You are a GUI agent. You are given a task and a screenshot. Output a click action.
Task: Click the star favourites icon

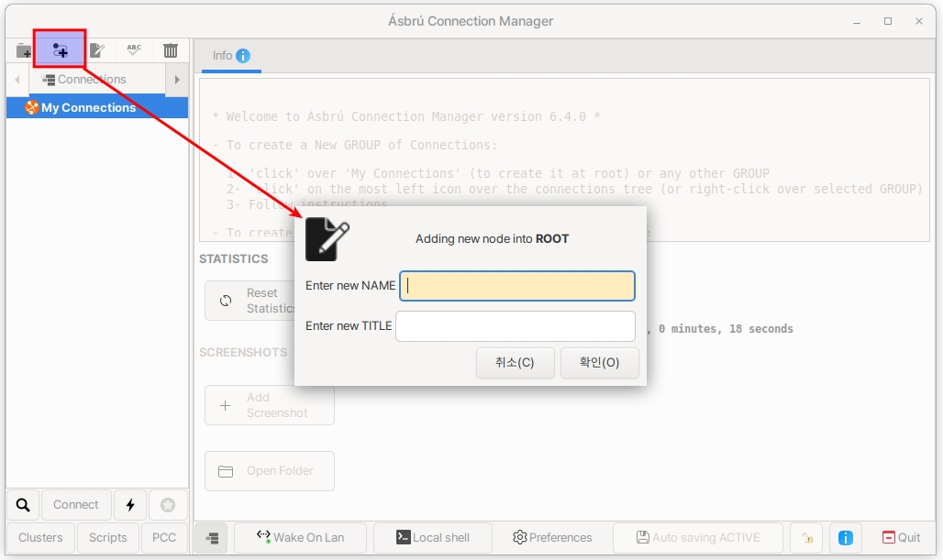(x=168, y=505)
